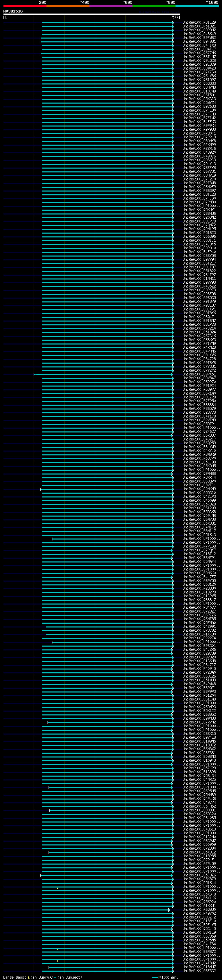Select hit label UniRef100_P51643

click(199, 535)
